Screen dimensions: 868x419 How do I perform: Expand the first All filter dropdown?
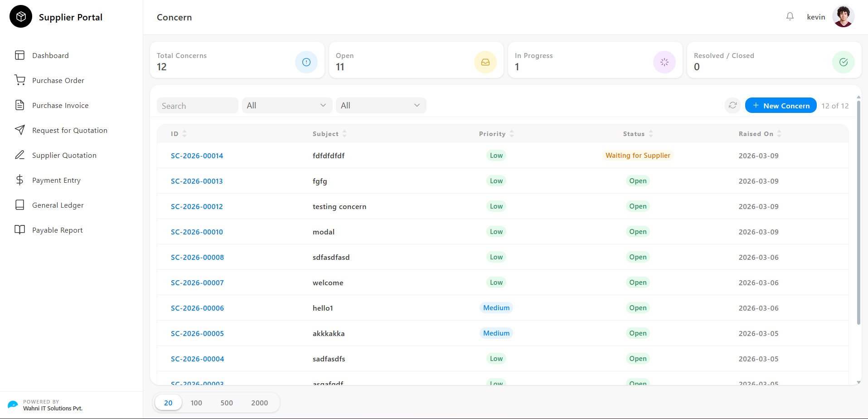(x=287, y=106)
